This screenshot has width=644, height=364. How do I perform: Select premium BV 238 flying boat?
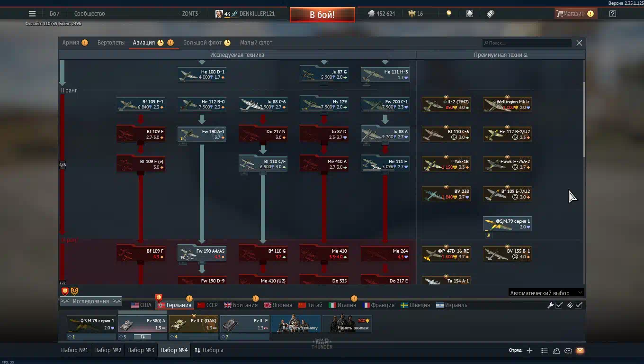point(446,194)
